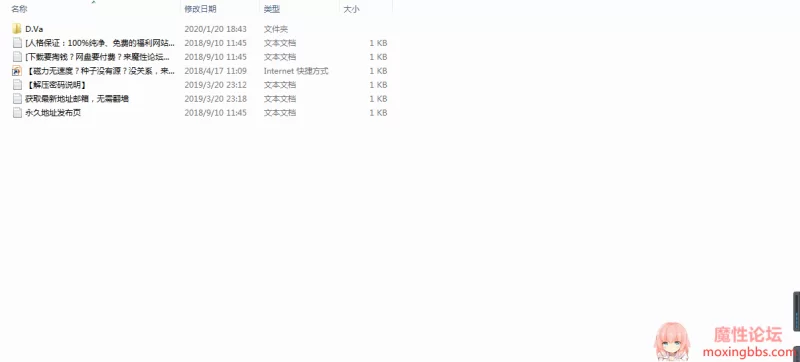Click the 文本文档 type of 人格保证 file
The height and width of the screenshot is (362, 800).
coord(280,43)
